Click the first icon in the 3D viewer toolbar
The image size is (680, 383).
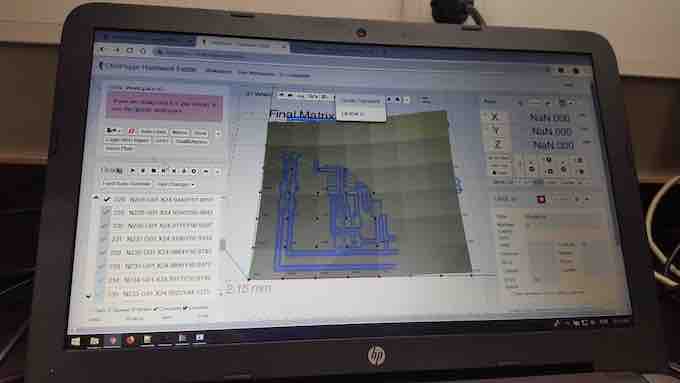pos(282,95)
